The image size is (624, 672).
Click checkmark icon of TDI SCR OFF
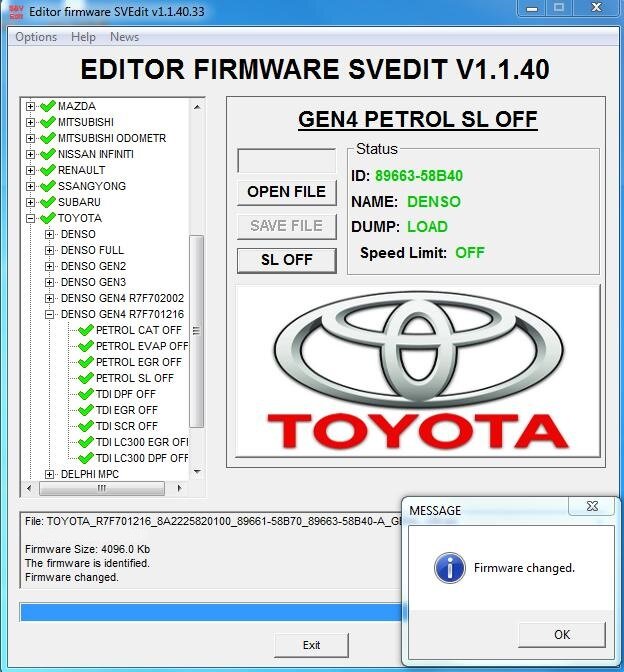tap(86, 426)
